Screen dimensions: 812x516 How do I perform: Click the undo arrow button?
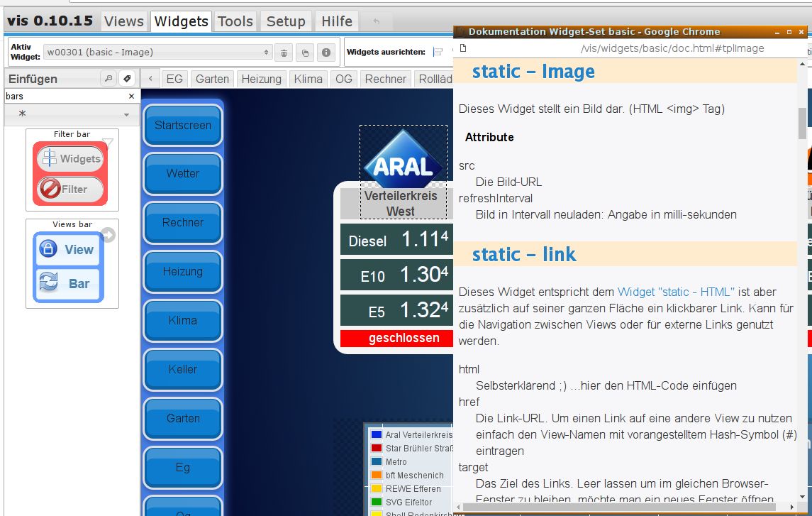[x=377, y=21]
